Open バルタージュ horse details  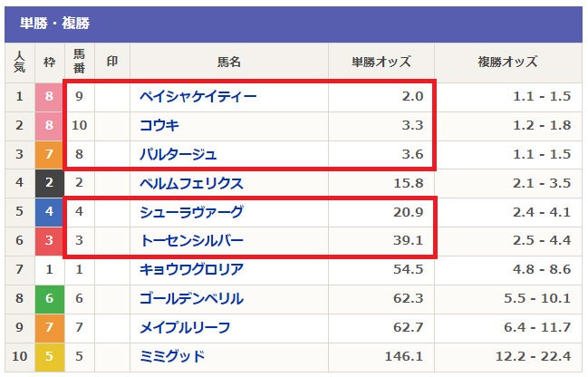[x=178, y=154]
